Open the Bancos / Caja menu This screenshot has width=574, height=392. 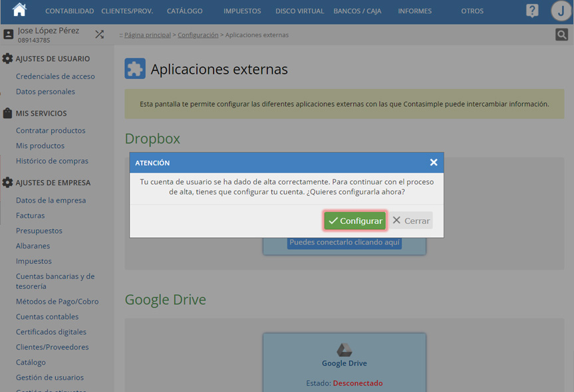357,11
